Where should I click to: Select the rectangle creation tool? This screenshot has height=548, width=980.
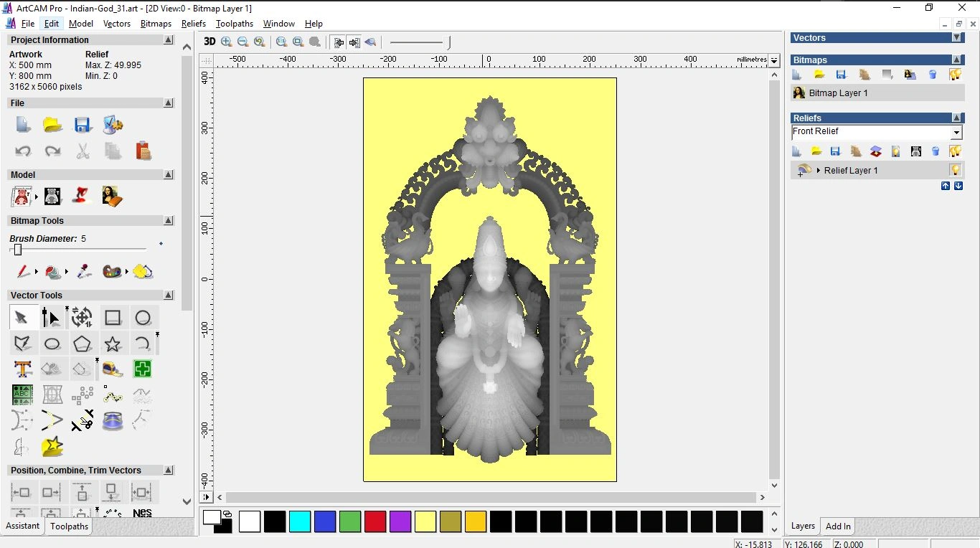pos(113,317)
